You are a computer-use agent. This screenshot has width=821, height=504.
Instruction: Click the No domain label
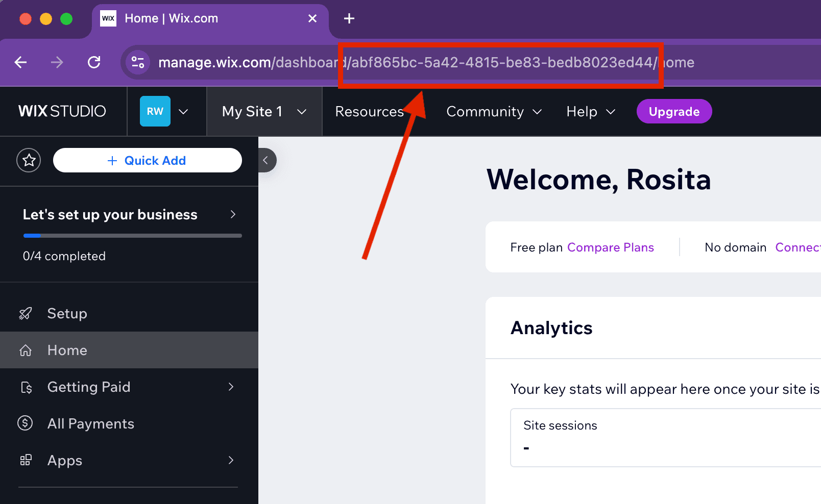point(736,247)
